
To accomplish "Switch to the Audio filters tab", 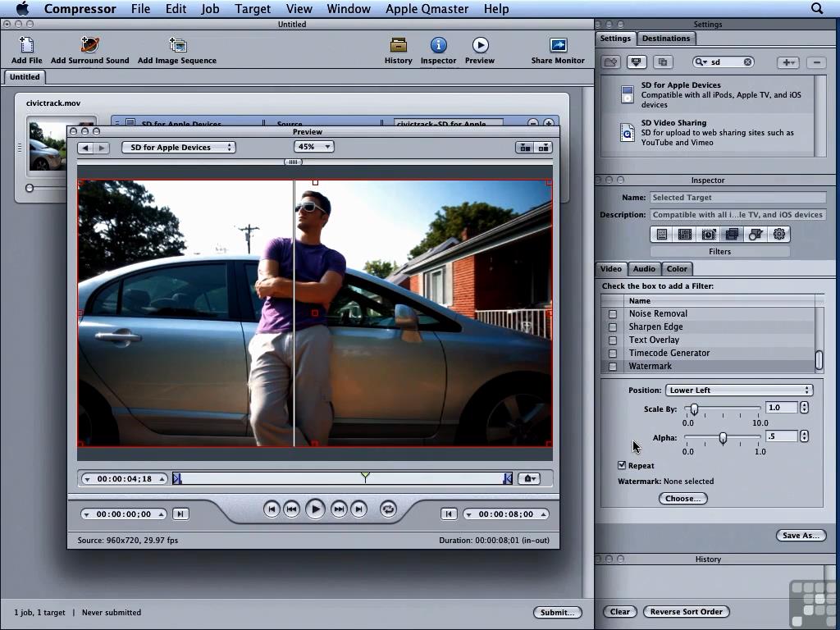I will 644,269.
